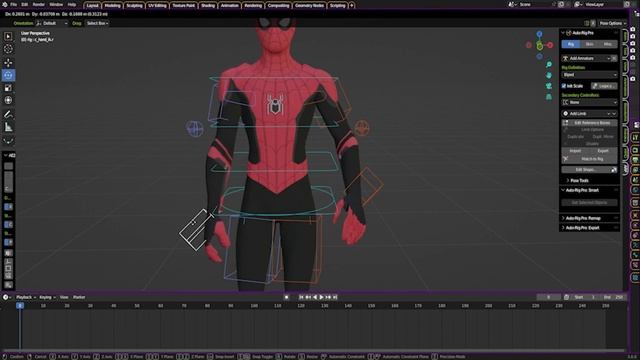This screenshot has width=640, height=360.
Task: Click the green Y axis on gizmo
Action: tap(540, 46)
